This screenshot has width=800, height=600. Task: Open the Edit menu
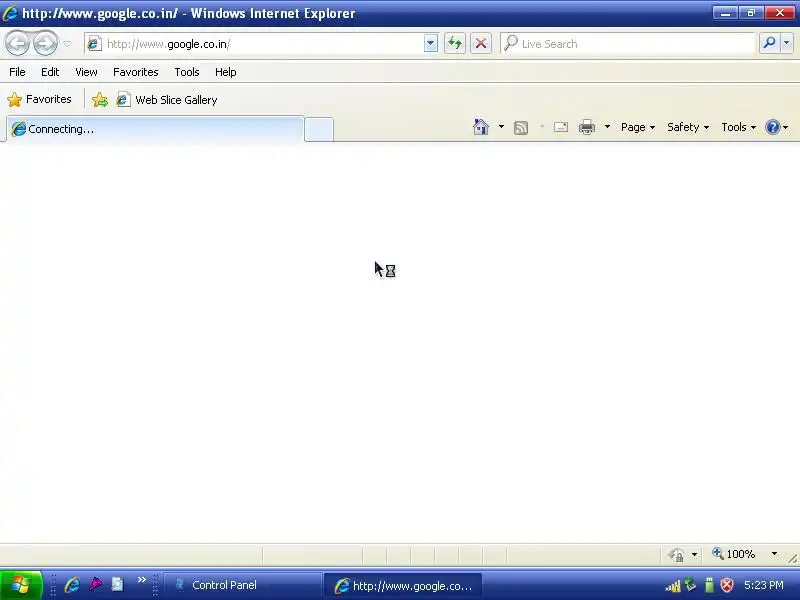(x=50, y=72)
